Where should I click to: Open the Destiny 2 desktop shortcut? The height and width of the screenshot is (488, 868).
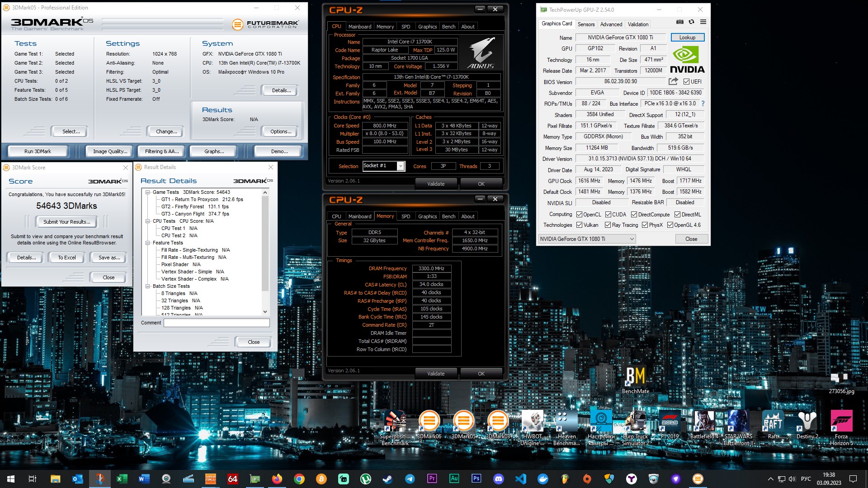pyautogui.click(x=807, y=425)
